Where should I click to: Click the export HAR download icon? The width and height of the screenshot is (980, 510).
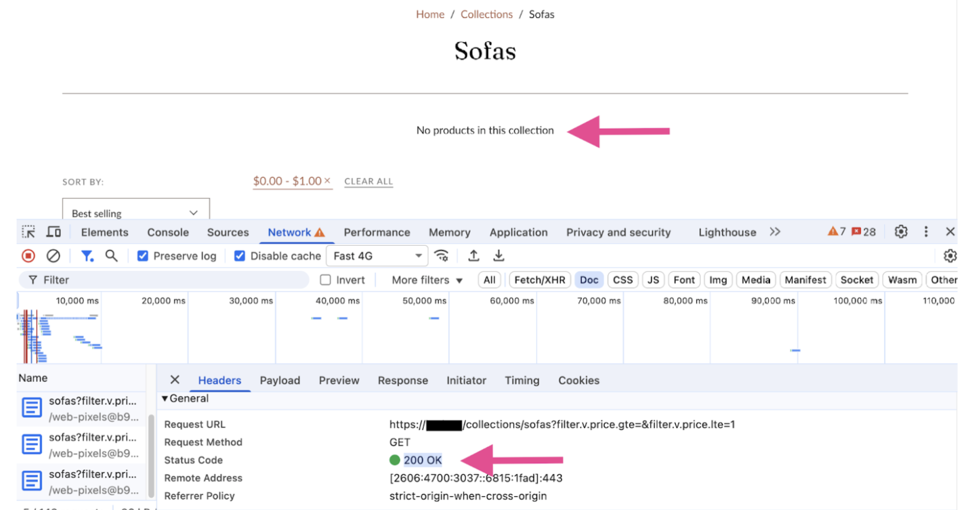(499, 256)
